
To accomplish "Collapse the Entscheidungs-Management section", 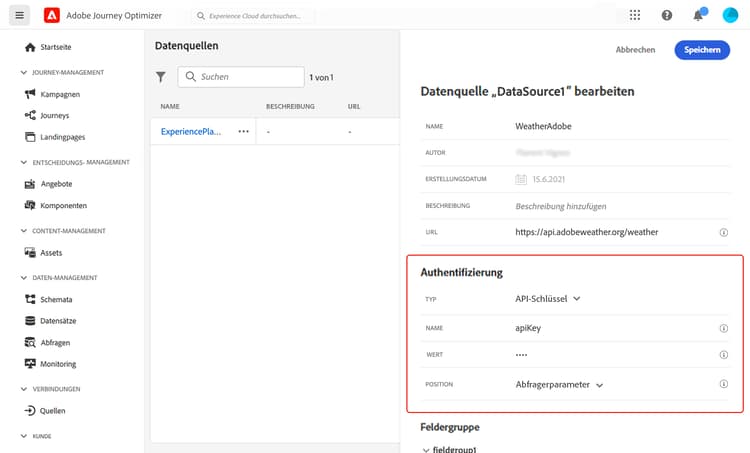I will pos(23,162).
